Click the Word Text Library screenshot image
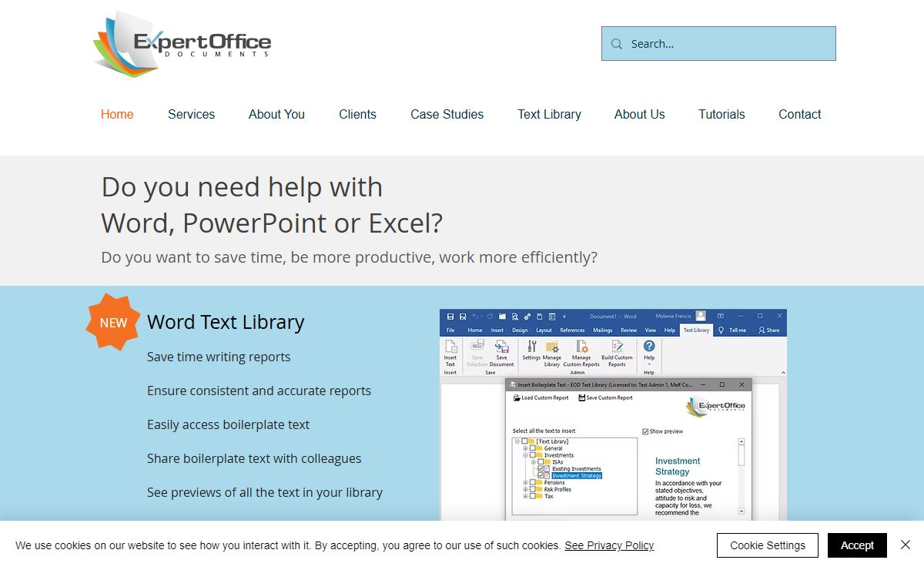 click(613, 415)
